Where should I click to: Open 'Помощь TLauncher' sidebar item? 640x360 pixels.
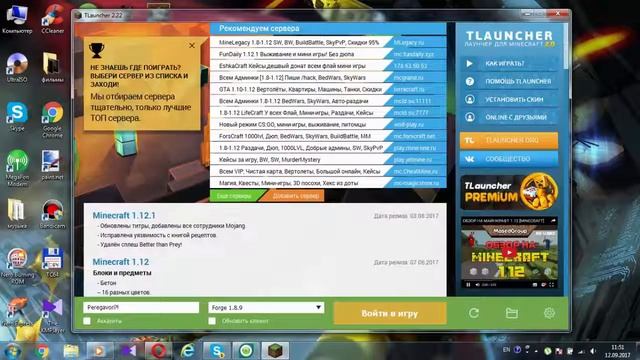click(x=509, y=81)
